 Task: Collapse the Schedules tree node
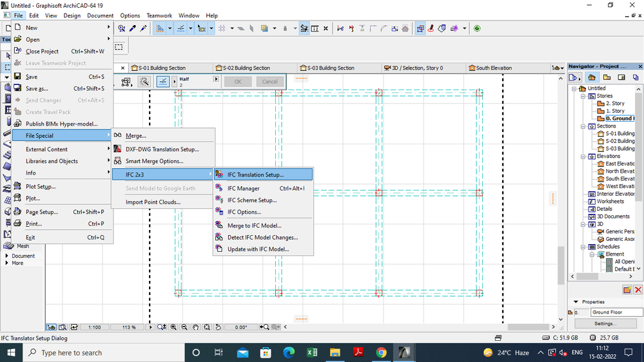[583, 247]
